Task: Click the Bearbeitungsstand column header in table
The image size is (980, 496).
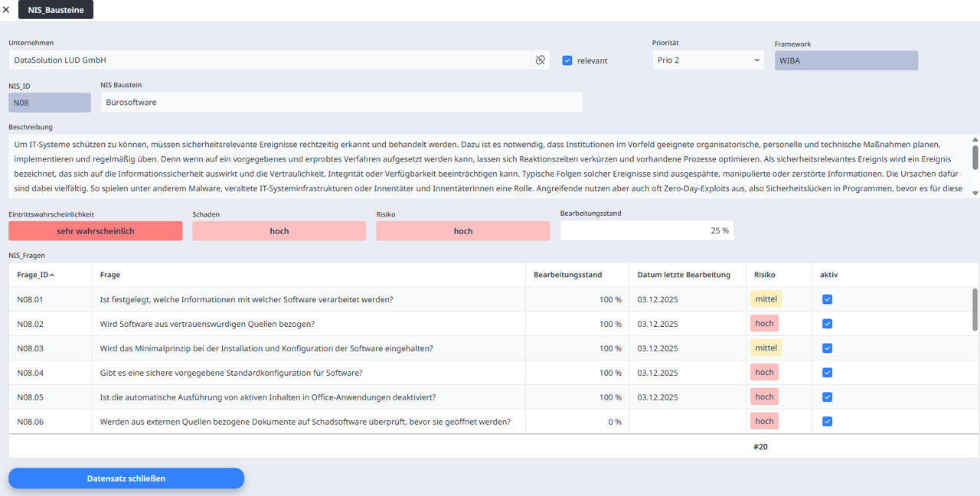Action: (x=577, y=275)
